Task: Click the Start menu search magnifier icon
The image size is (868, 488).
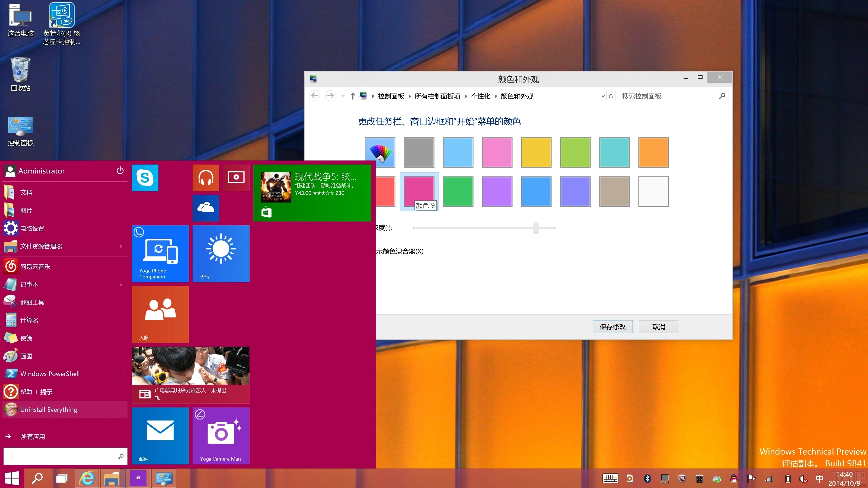Action: (121, 456)
